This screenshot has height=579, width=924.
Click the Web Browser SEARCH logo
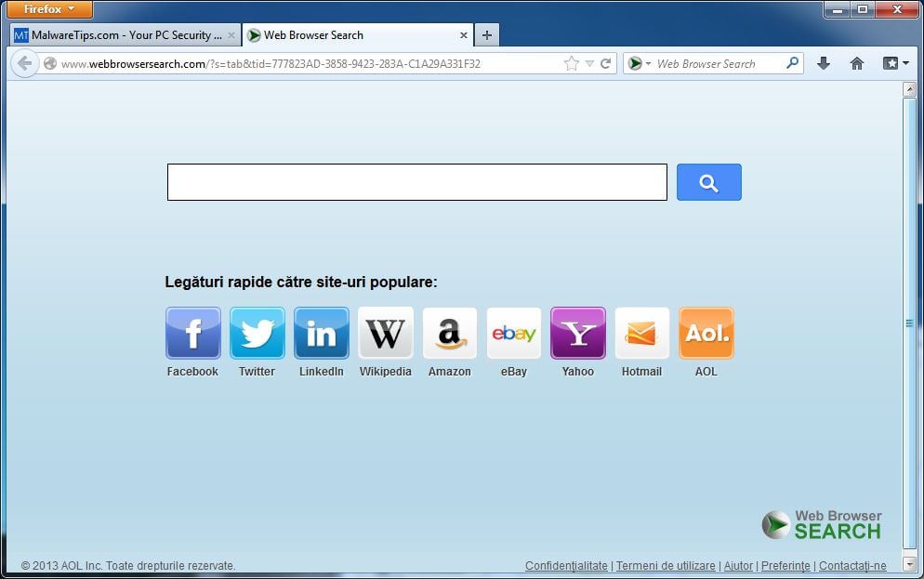(822, 525)
